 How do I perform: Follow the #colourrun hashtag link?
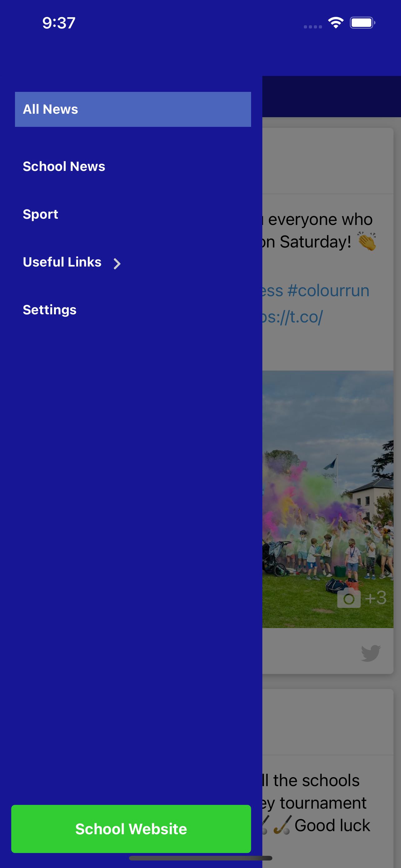coord(328,291)
